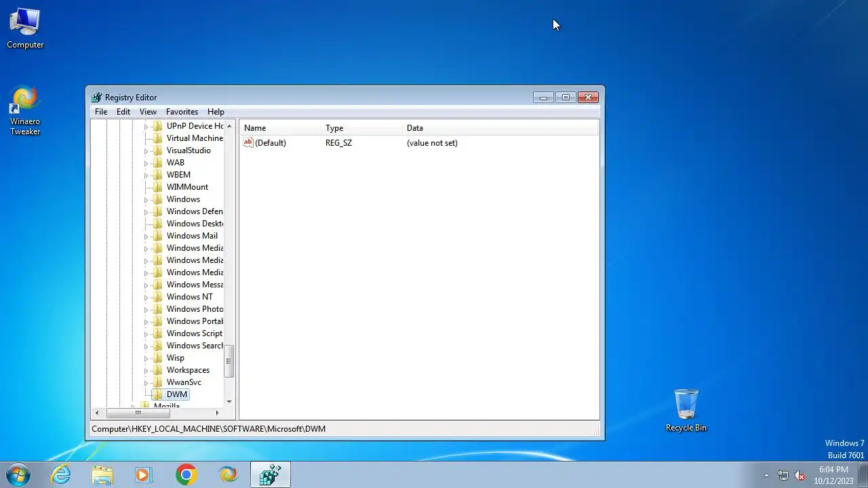Image resolution: width=868 pixels, height=488 pixels.
Task: Expand the Windows Script key
Action: (146, 333)
